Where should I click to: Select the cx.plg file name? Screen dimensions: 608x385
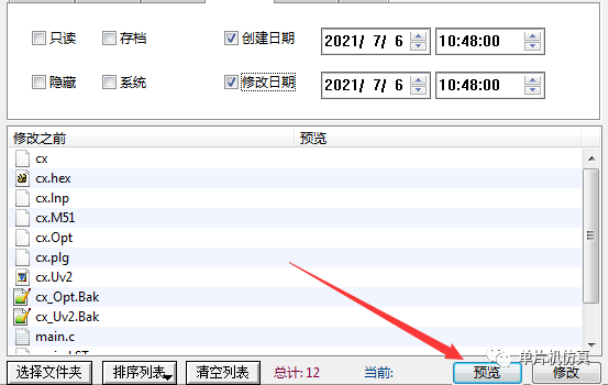52,257
